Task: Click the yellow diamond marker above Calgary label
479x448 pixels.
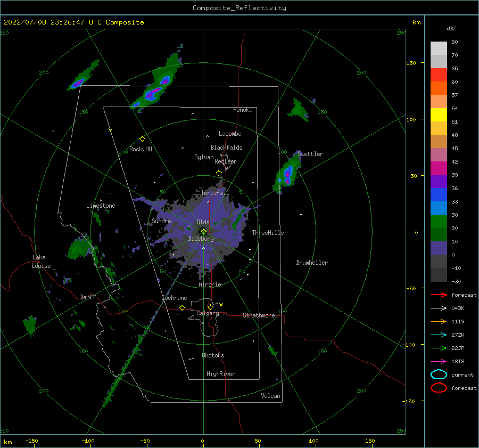Action: 210,307
